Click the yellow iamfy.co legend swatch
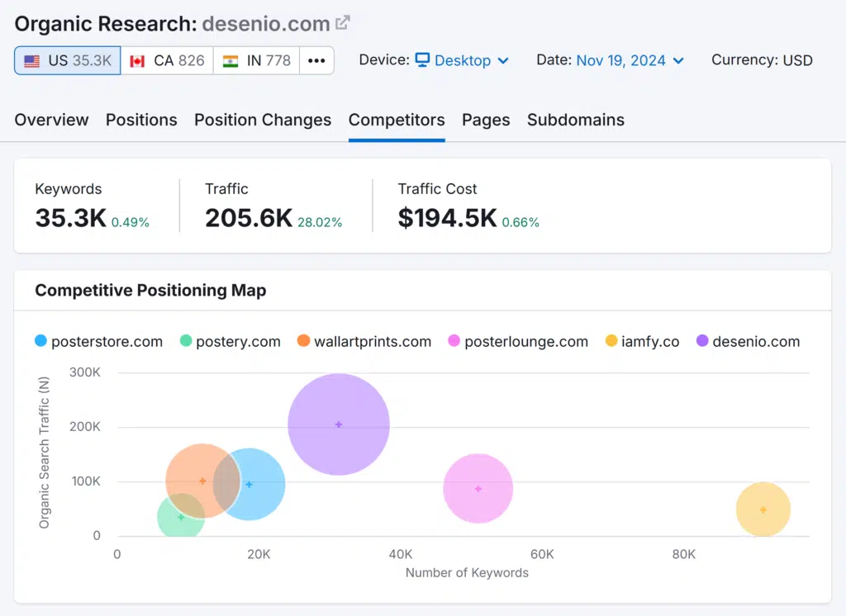The image size is (846, 616). point(611,341)
